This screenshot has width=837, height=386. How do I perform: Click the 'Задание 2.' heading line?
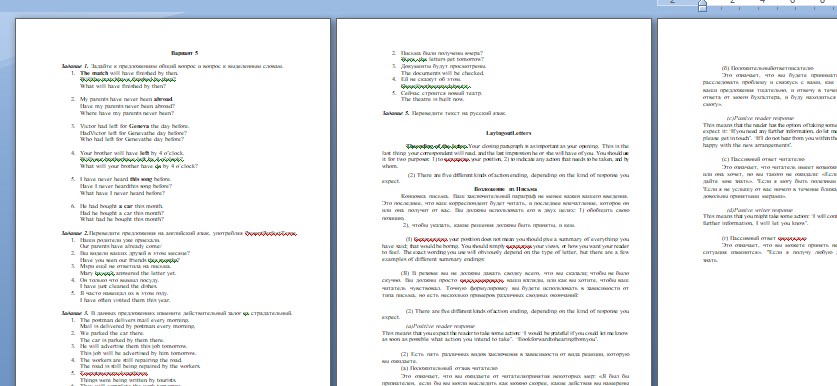point(179,233)
